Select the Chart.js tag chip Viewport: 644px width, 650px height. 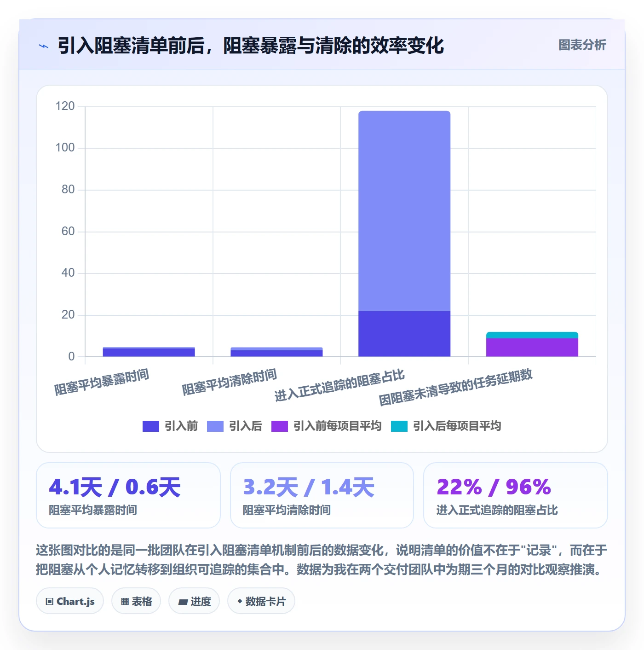coord(70,601)
